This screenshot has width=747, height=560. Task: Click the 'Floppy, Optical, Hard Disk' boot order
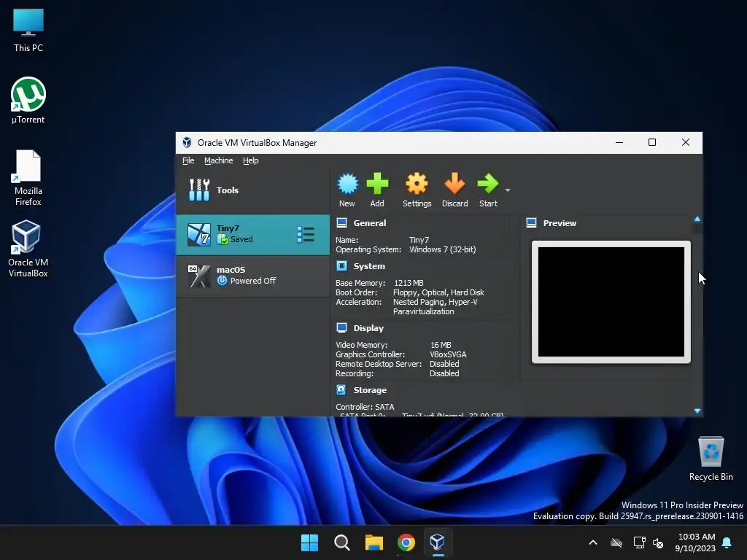click(438, 292)
